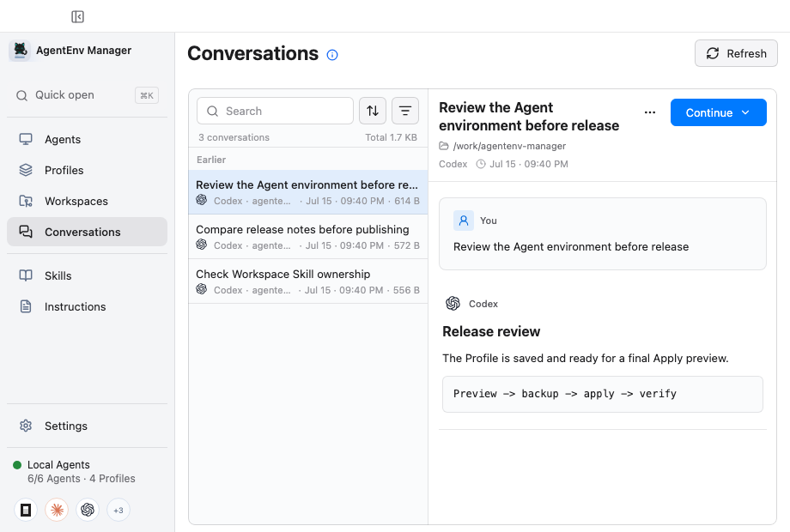
Task: Click the You user avatar icon
Action: point(464,221)
